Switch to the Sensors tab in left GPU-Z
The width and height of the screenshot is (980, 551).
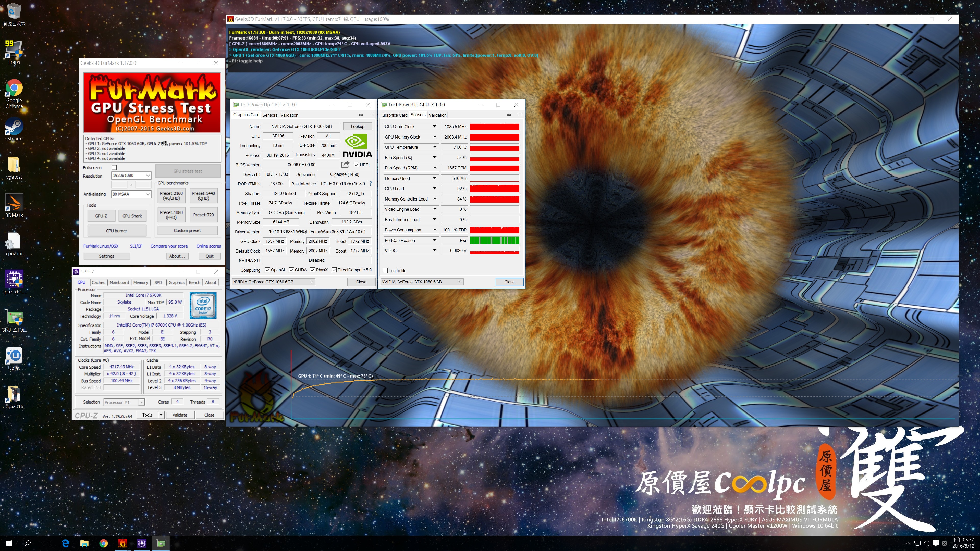click(270, 115)
